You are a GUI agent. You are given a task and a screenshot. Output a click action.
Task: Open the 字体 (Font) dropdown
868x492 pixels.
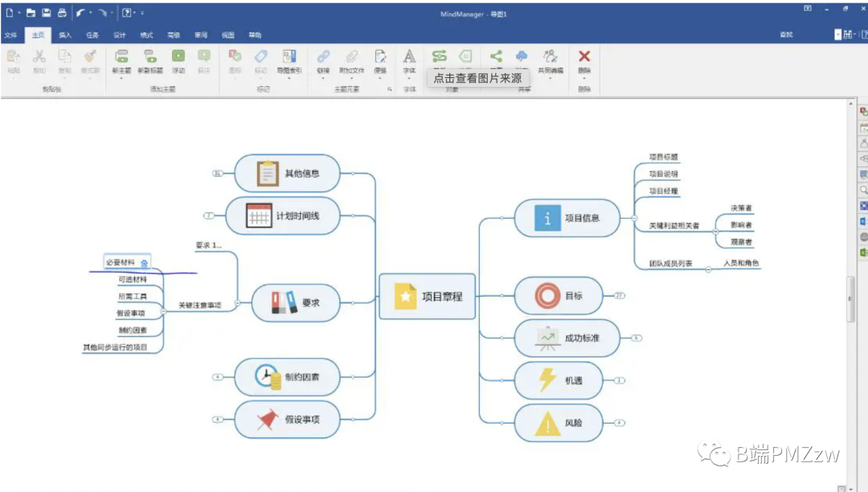(409, 60)
